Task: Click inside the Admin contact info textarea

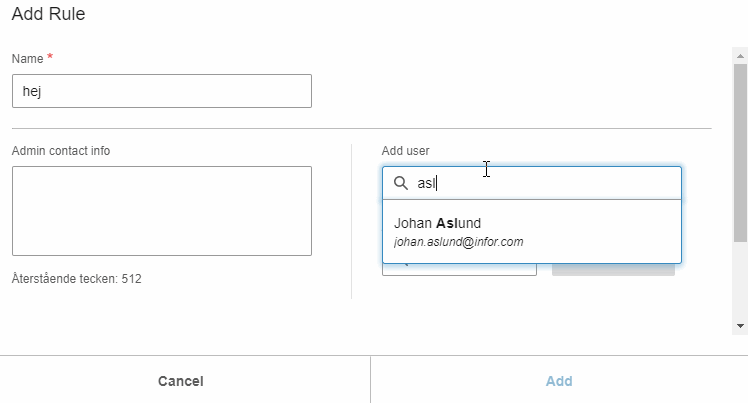Action: click(x=161, y=210)
